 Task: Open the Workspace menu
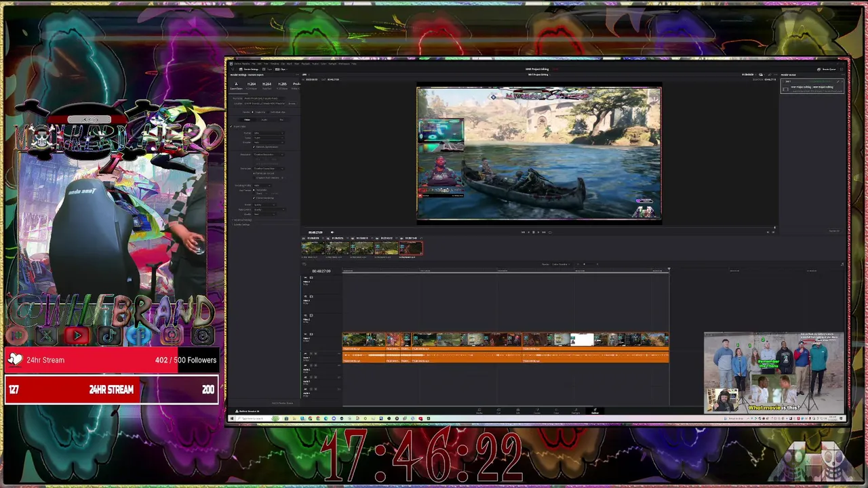[x=344, y=64]
